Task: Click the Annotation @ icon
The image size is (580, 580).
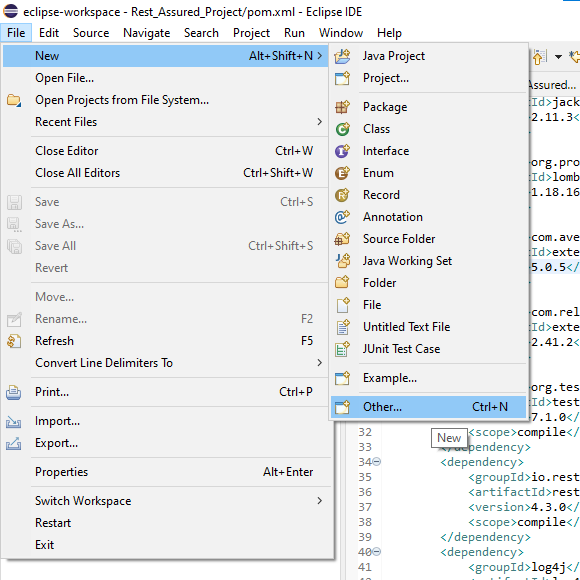Action: click(342, 217)
